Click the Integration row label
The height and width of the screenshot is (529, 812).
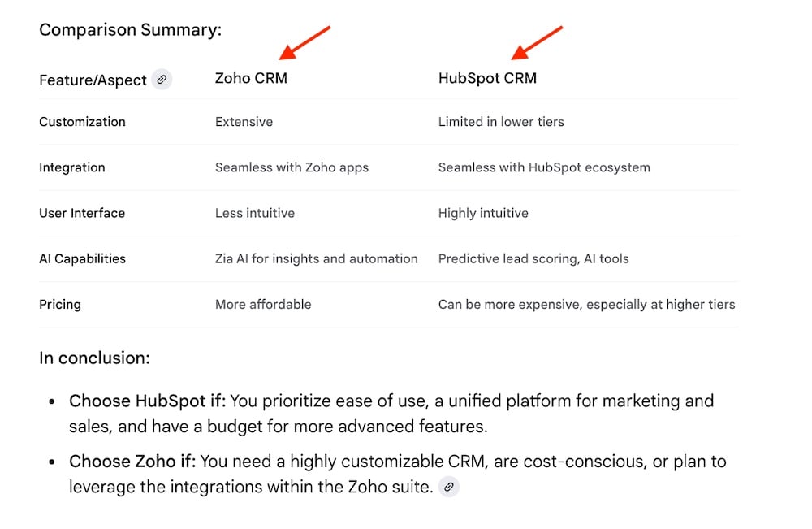tap(72, 167)
